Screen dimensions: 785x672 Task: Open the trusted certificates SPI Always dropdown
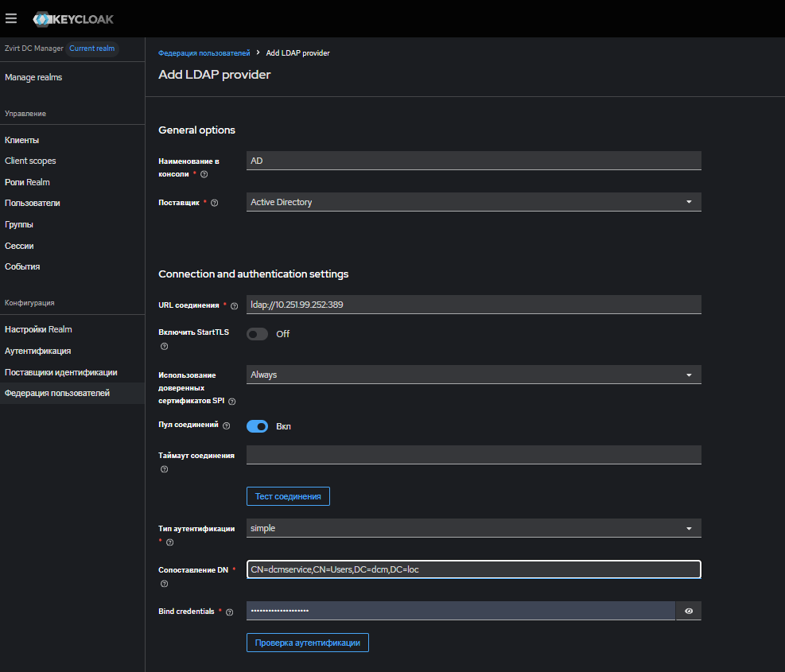point(473,375)
